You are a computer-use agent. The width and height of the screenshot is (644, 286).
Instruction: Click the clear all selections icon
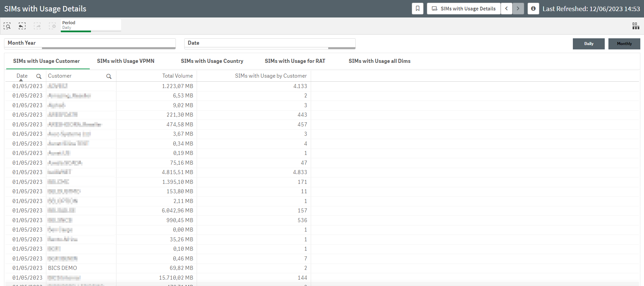coord(52,26)
